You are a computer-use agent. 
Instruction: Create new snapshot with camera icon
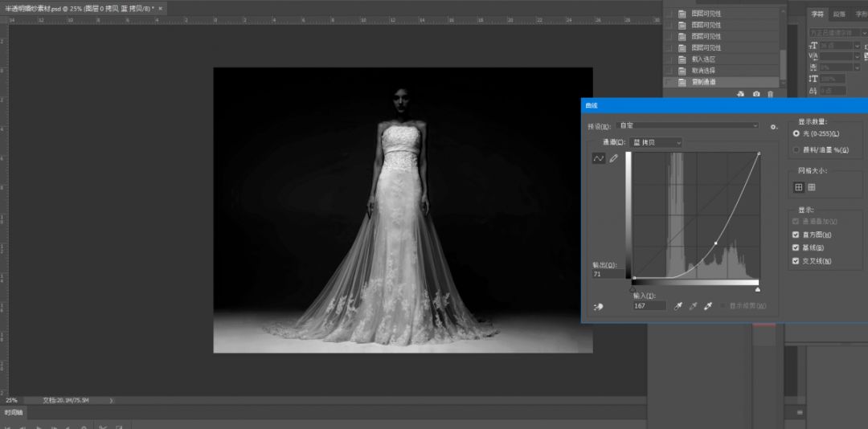pyautogui.click(x=756, y=94)
